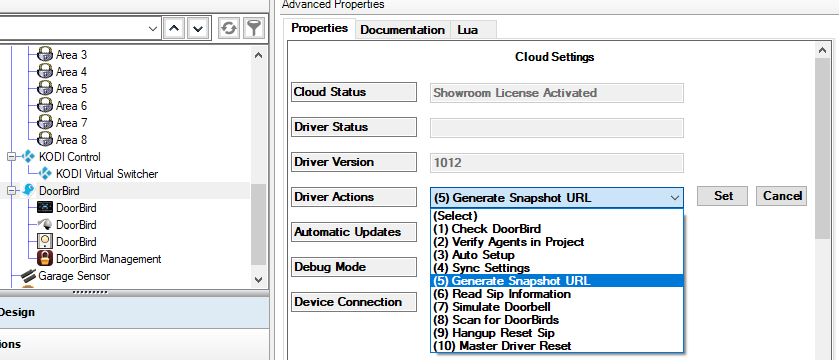Click the Cloud Settings heading
839x360 pixels.
pos(554,57)
